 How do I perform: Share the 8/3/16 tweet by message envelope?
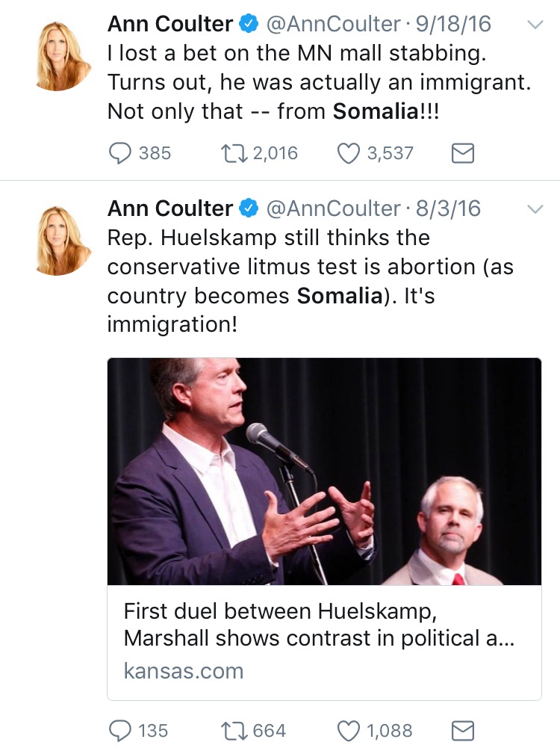point(463,731)
